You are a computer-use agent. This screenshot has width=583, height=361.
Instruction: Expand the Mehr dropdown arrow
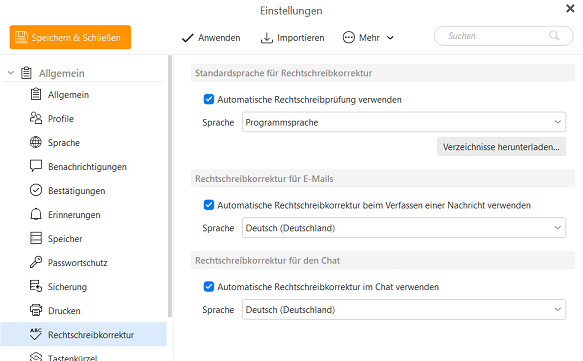(x=390, y=38)
